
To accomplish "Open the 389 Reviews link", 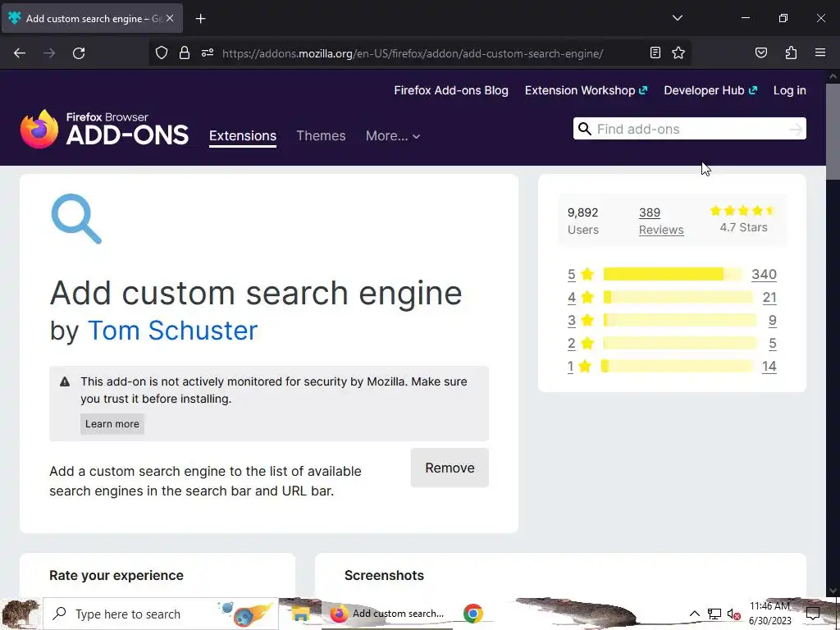I will 661,221.
